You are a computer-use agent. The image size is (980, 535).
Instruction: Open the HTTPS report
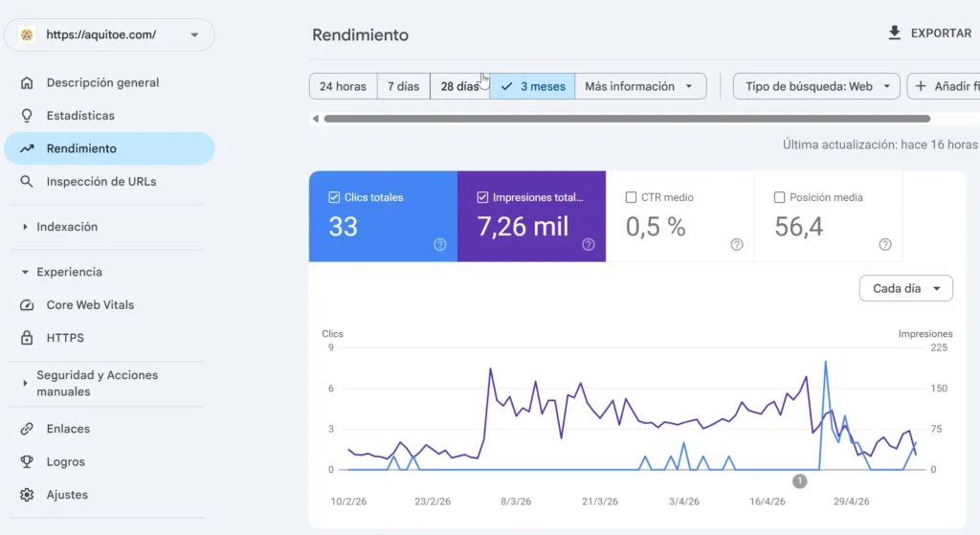(109, 338)
